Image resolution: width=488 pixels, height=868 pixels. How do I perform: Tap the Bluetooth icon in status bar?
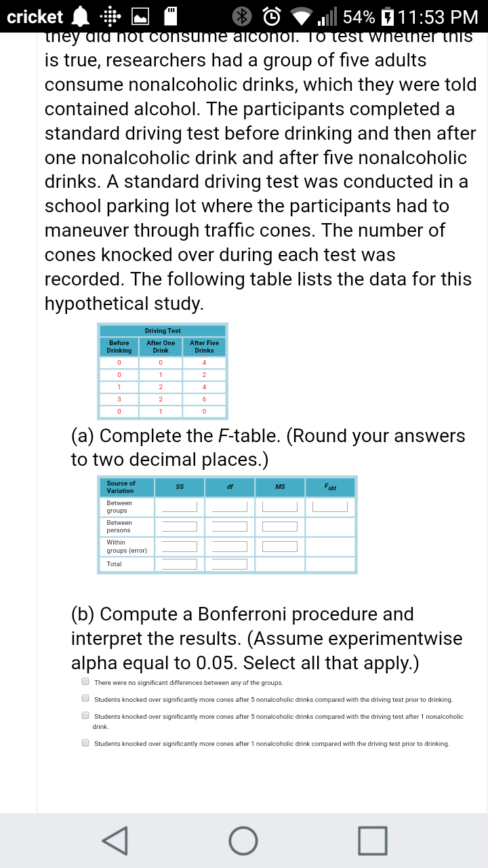pos(240,16)
